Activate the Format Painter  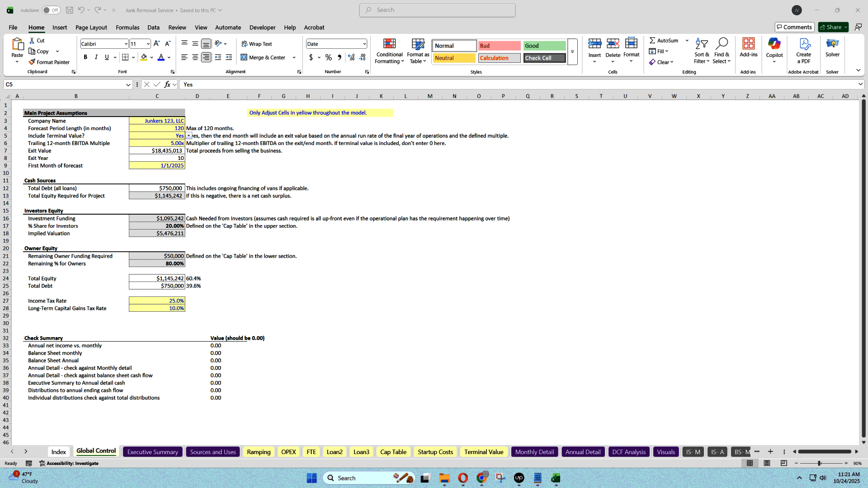point(50,62)
